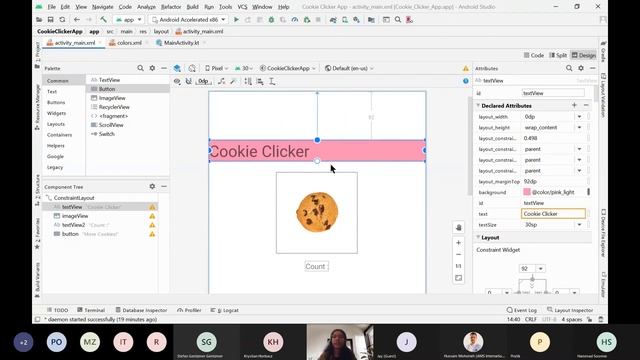Switch the editor to Design view
Image resolution: width=640 pixels, height=360 pixels.
coord(584,55)
